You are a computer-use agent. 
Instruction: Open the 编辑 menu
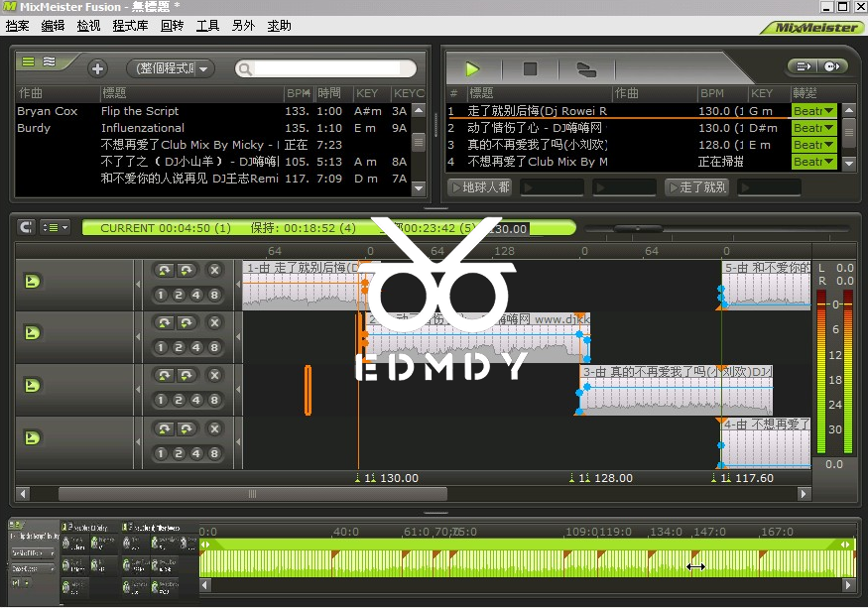click(x=53, y=26)
